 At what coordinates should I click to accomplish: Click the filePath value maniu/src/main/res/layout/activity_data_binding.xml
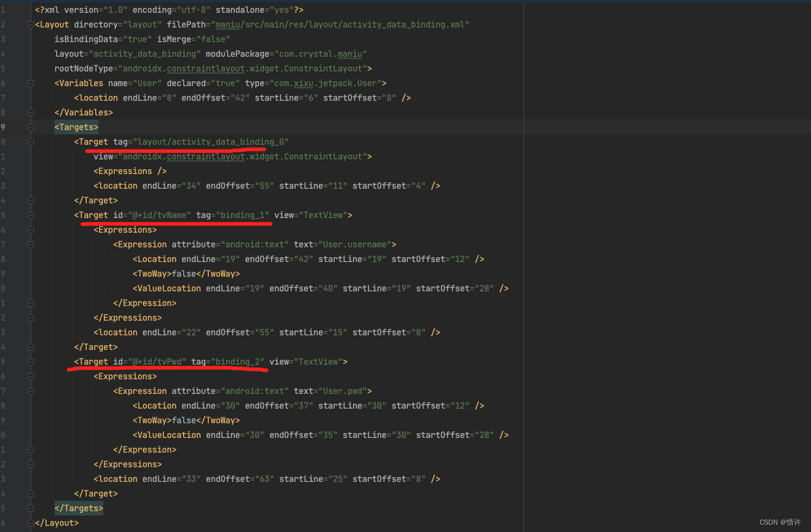pyautogui.click(x=340, y=24)
